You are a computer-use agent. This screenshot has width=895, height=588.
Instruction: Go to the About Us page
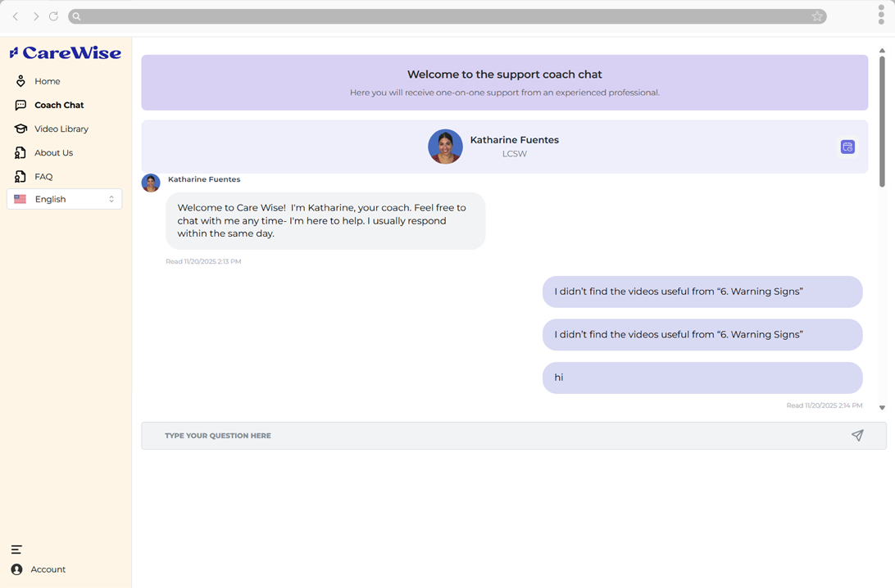[53, 153]
